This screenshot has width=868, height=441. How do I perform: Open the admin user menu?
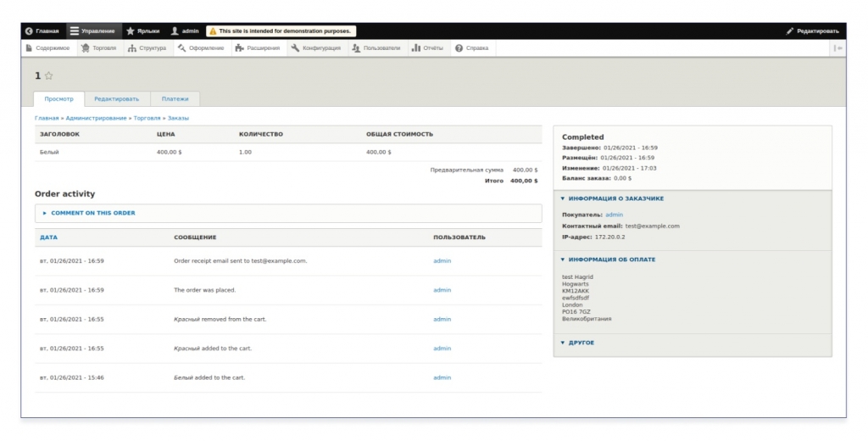184,31
